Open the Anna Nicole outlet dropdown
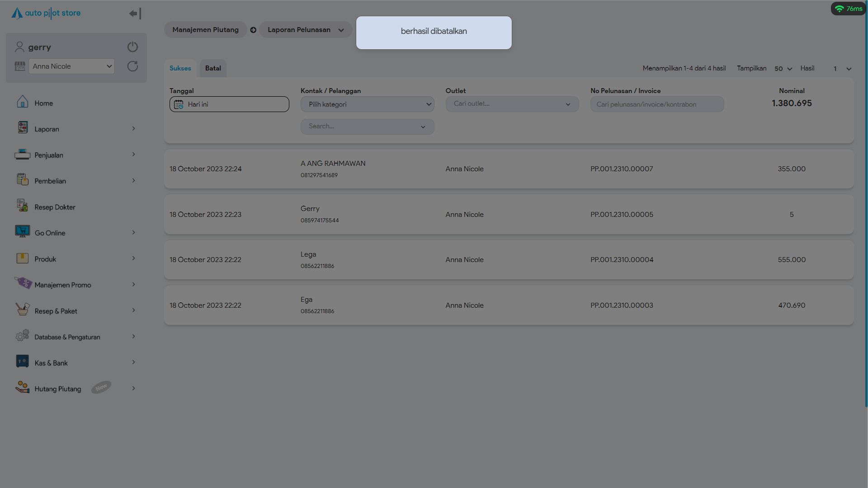Image resolution: width=868 pixels, height=488 pixels. 71,66
